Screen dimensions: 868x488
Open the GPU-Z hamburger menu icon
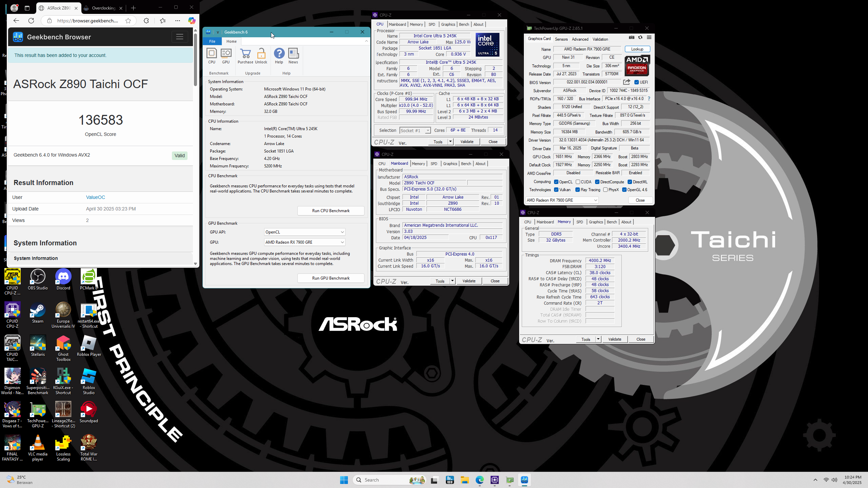pyautogui.click(x=649, y=38)
